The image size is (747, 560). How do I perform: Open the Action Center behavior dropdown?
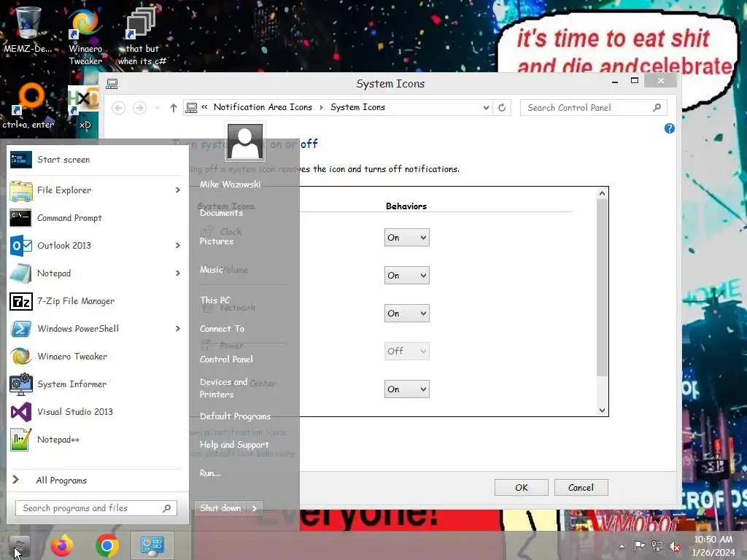pos(407,389)
